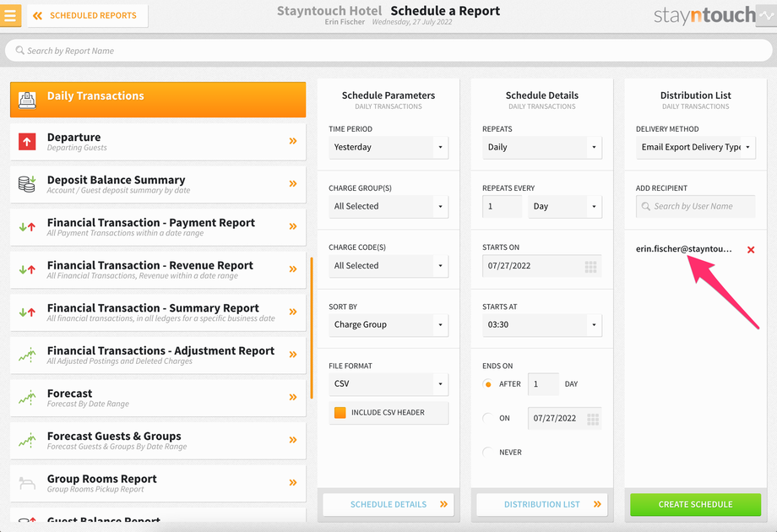Screen dimensions: 777x532
Task: Click chevron on Adjustment Report row
Action: 293,354
